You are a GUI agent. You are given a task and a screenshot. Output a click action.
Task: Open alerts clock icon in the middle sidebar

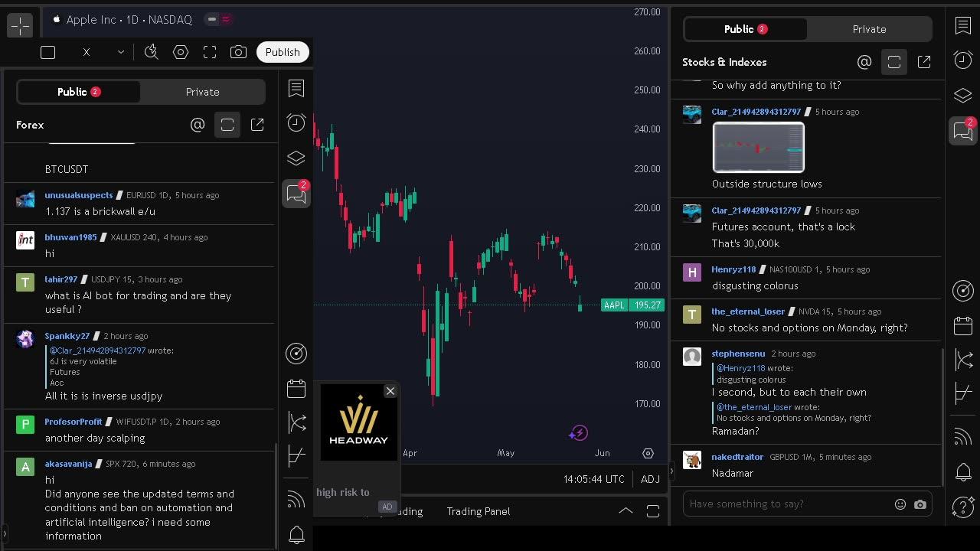click(296, 122)
